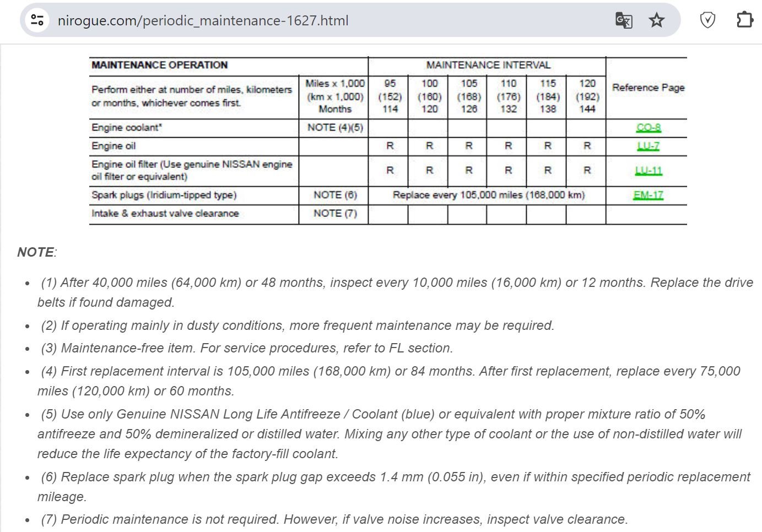Click the Engine oil R under the 105 column

[x=469, y=146]
